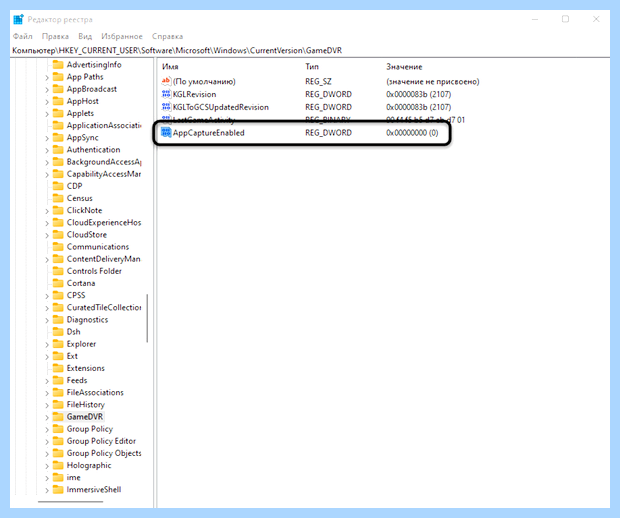Open the Вид menu
The width and height of the screenshot is (620, 518).
pos(85,36)
